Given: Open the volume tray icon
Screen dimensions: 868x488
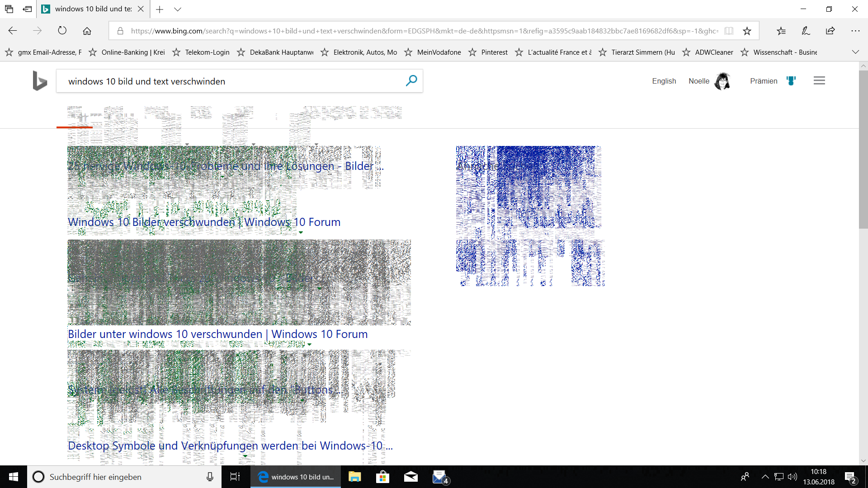Looking at the screenshot, I should [x=792, y=477].
